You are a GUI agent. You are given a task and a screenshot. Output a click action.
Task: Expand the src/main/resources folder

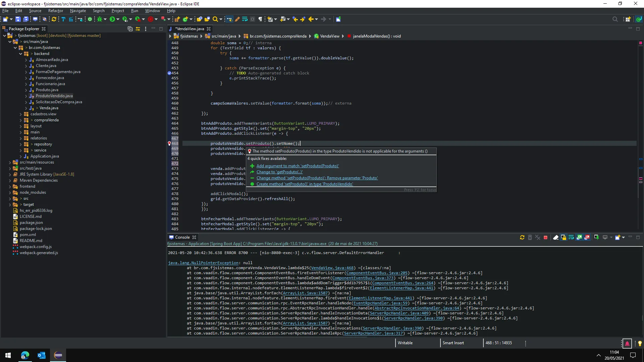(x=10, y=162)
